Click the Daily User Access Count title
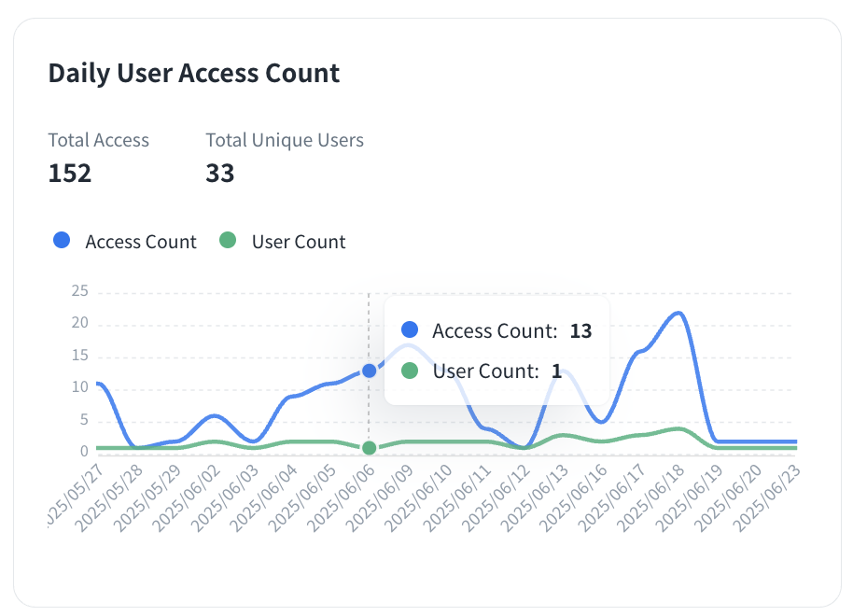Screen dimensions: 853x616 tap(194, 73)
